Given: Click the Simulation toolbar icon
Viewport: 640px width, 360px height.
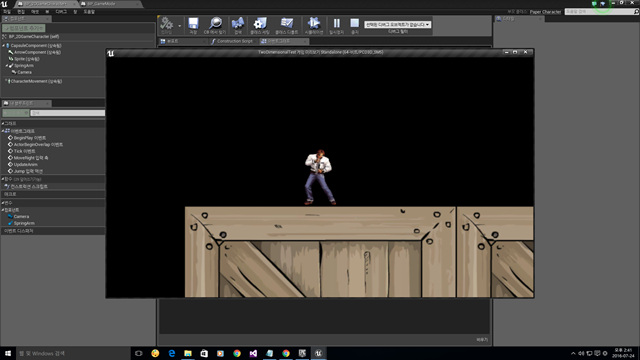Looking at the screenshot, I should (x=313, y=23).
